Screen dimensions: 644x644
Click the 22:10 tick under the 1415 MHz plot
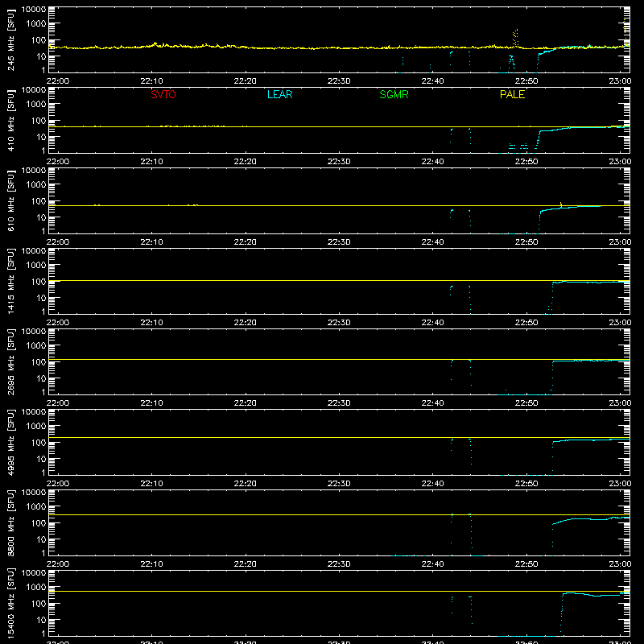[151, 323]
